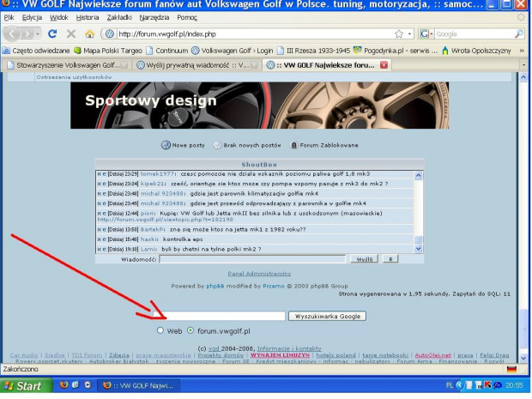Viewport: 532px width, 399px height.
Task: Click the browser Forward arrow button
Action: 27,34
